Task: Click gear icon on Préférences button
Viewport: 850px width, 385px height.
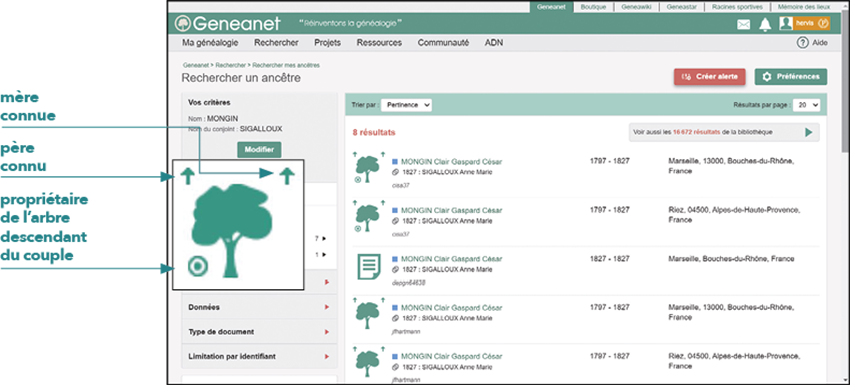Action: click(x=767, y=76)
